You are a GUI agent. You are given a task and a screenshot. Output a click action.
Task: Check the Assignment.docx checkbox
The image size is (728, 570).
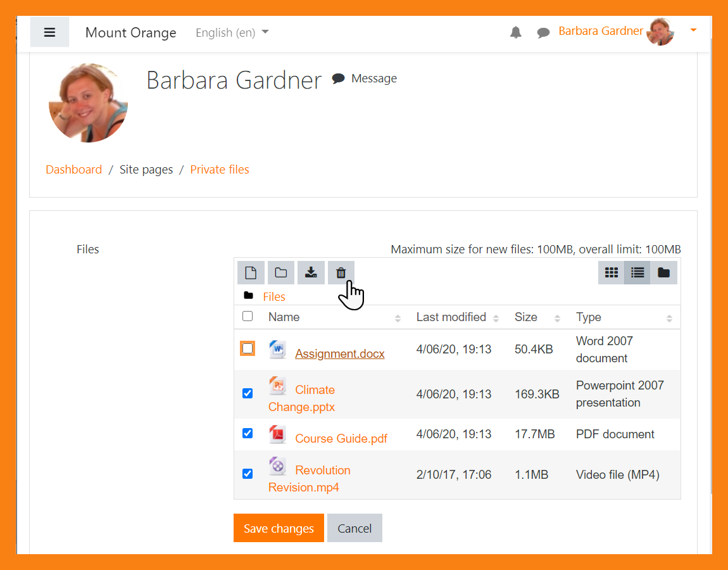248,348
